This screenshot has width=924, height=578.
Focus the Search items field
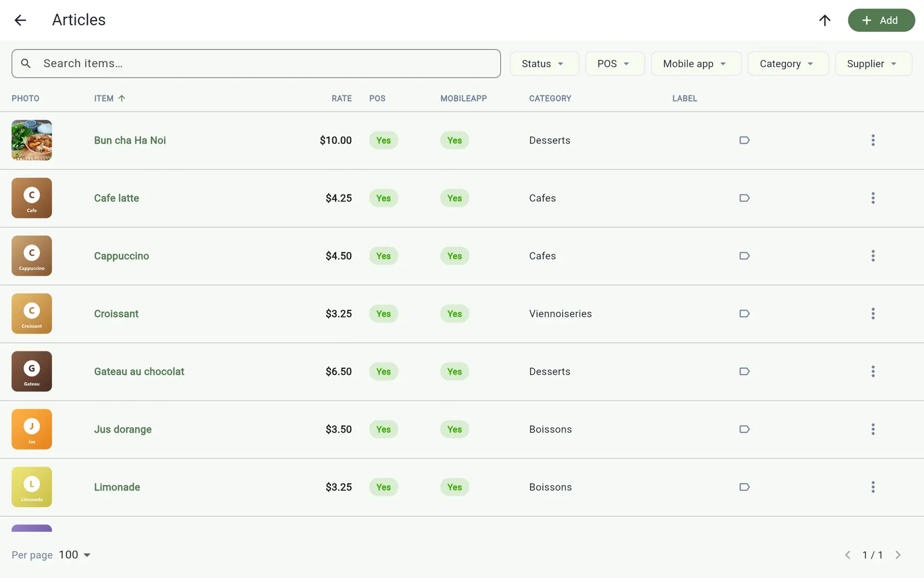tap(256, 64)
